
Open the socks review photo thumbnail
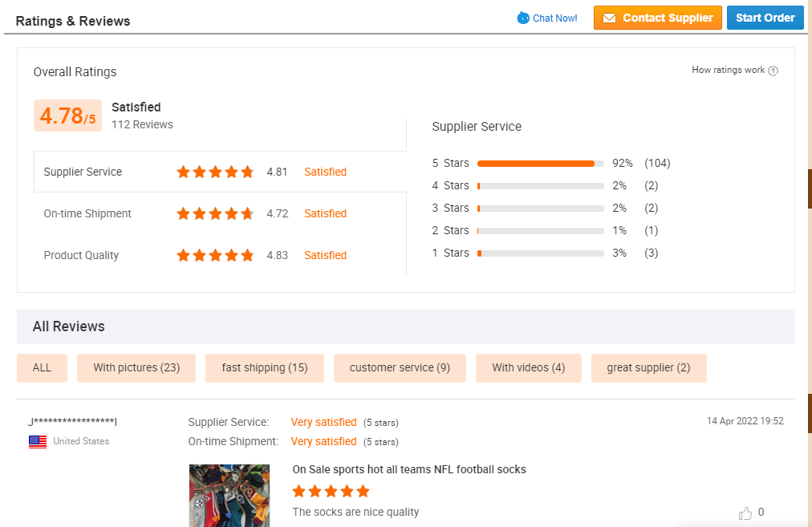[x=229, y=495]
